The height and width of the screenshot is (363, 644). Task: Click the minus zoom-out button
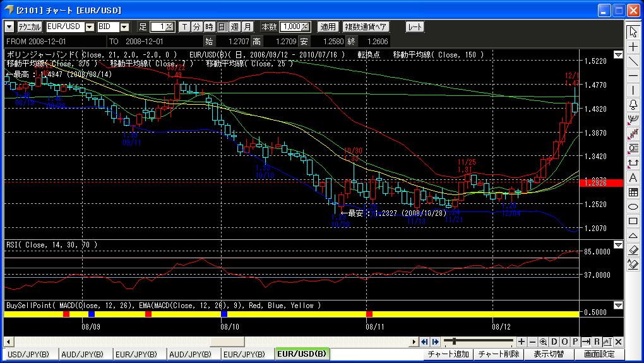[532, 342]
